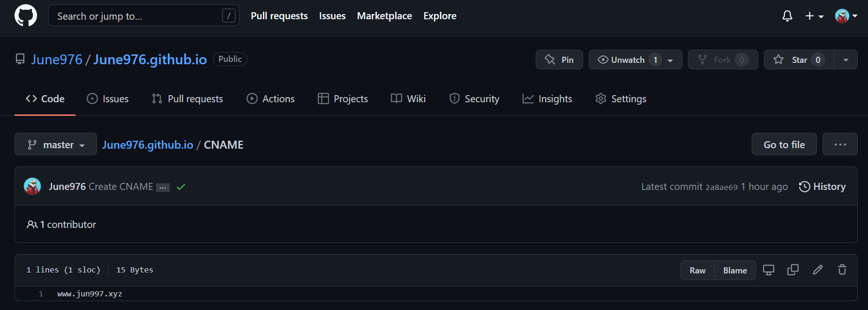Star this repository
The image size is (868, 310).
point(799,60)
